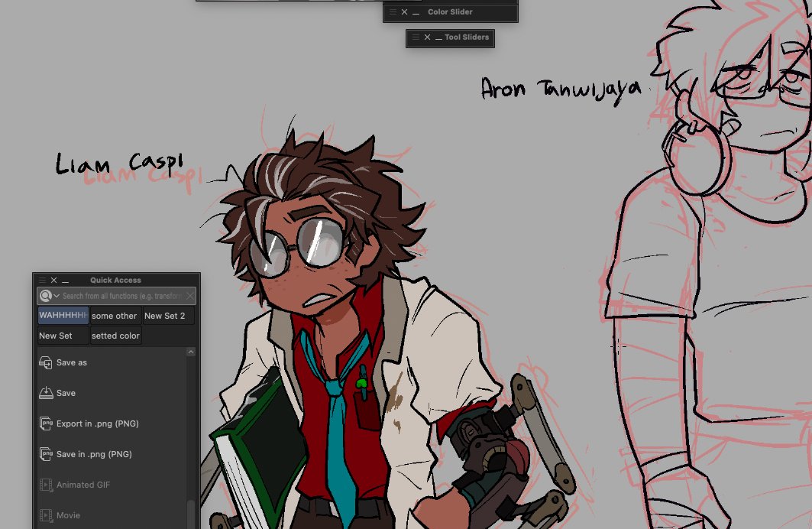Open the setted color set tab
Viewport: 812px width, 529px height.
(115, 336)
